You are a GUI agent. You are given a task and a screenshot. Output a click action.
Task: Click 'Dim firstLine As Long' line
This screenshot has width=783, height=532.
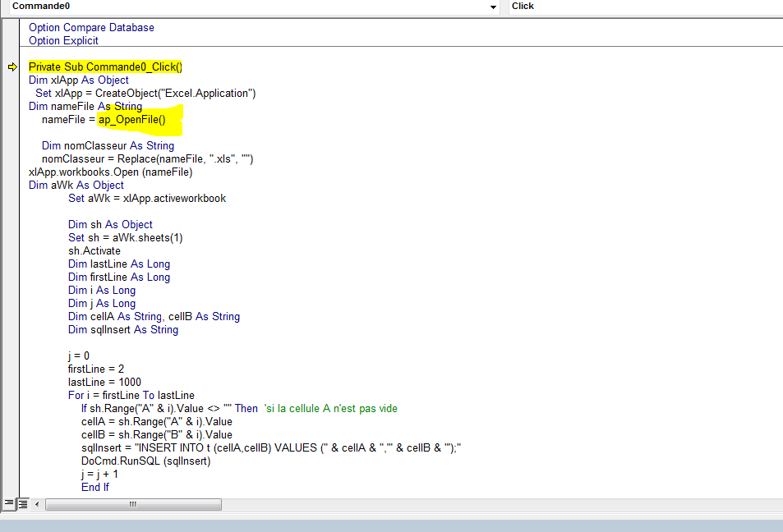119,277
